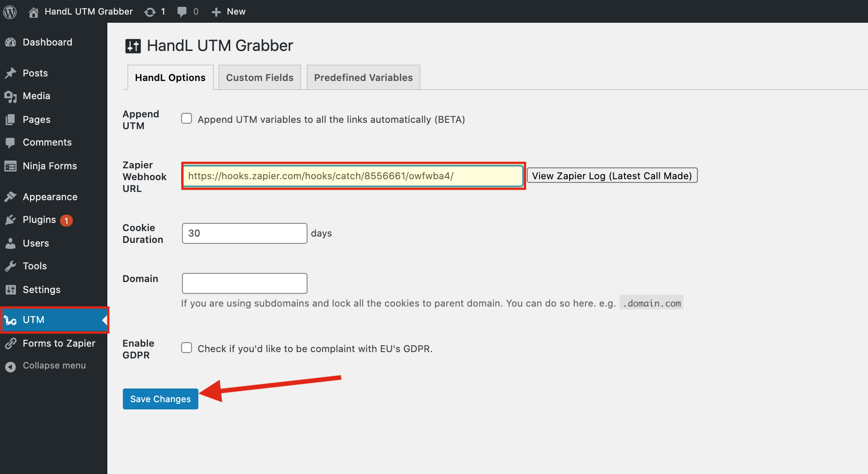Check the Enable GDPR checkbox
The image size is (868, 474).
pyautogui.click(x=187, y=348)
